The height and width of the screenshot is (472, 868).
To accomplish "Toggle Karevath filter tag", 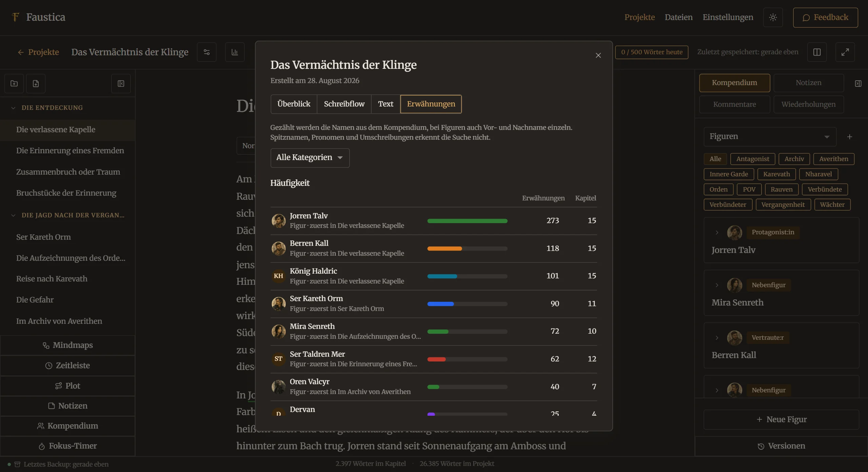I will click(x=776, y=174).
